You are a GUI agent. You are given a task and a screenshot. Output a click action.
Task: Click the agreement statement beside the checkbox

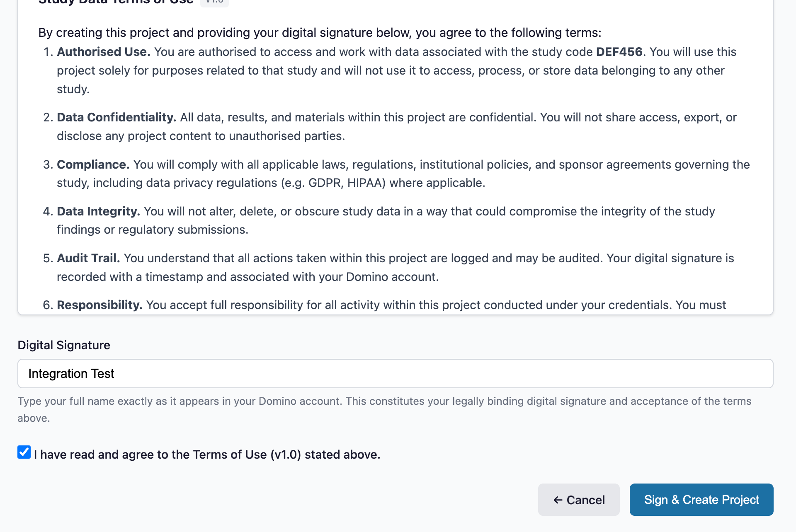[x=207, y=454]
